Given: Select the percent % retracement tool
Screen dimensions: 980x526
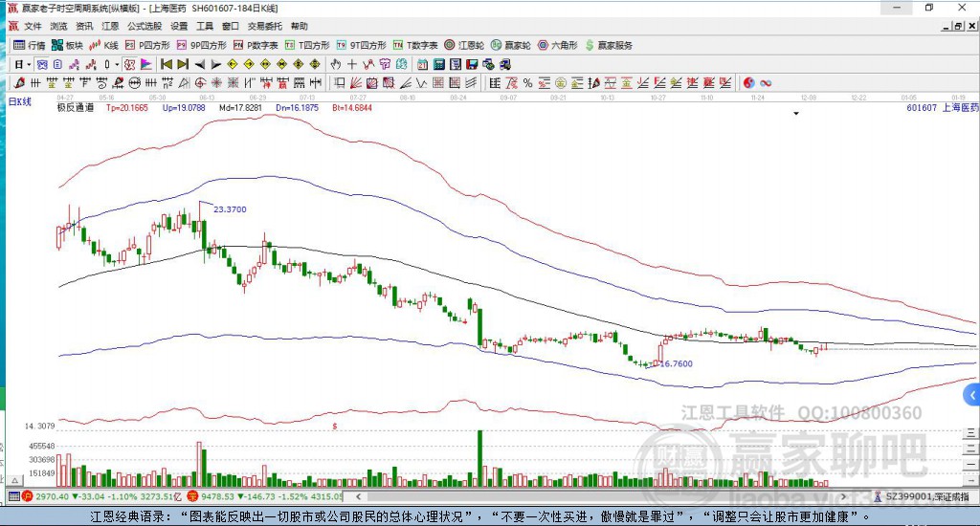Looking at the screenshot, I should point(528,83).
